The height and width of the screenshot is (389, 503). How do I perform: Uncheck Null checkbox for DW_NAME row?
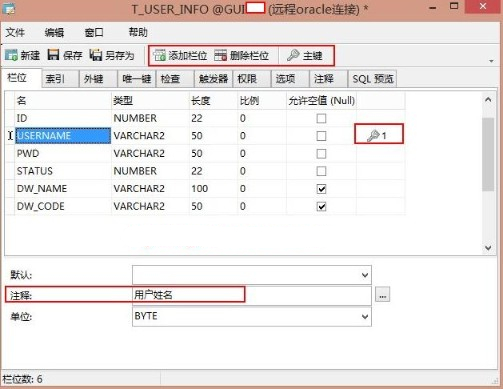coord(321,189)
